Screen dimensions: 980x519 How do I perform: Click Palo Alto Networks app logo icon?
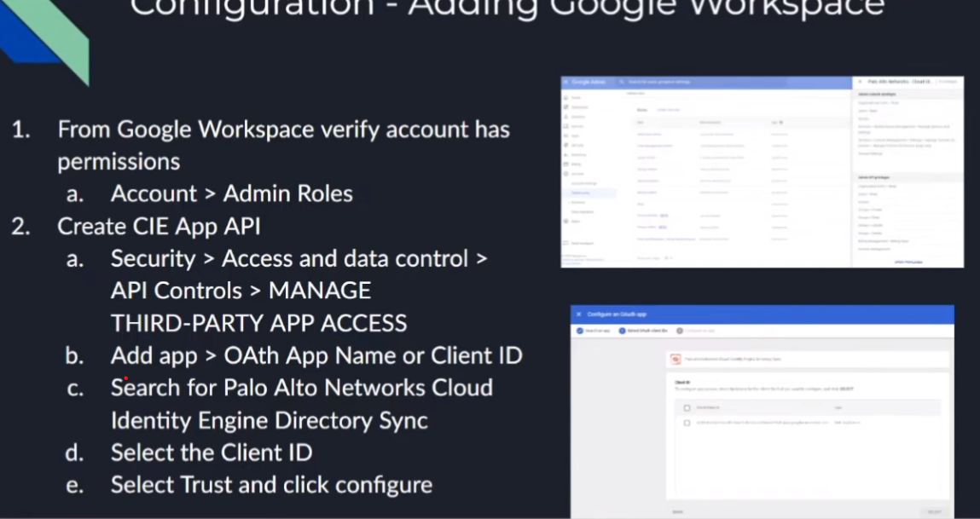(676, 359)
